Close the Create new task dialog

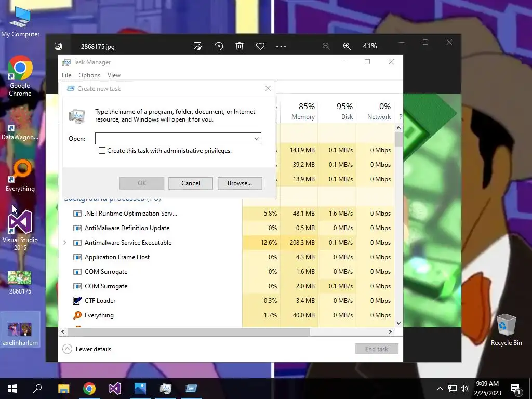point(268,88)
